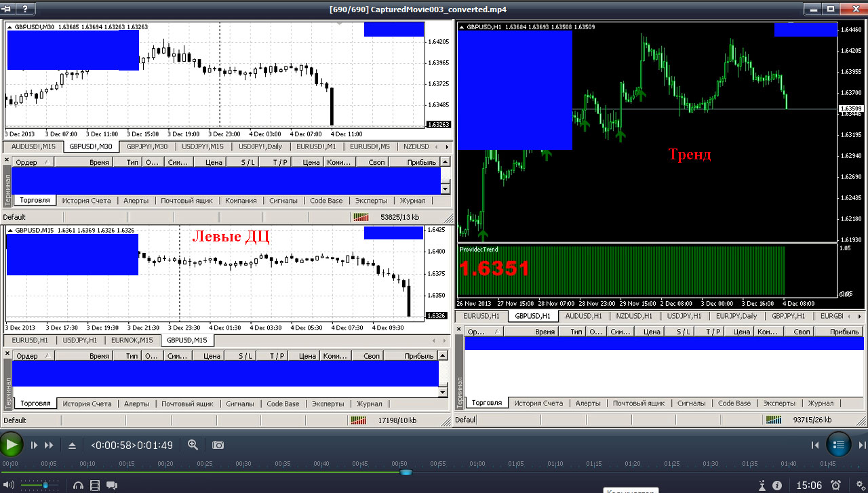Open subtitles via speech bubbles icon
The height and width of the screenshot is (493, 868).
pos(111,486)
